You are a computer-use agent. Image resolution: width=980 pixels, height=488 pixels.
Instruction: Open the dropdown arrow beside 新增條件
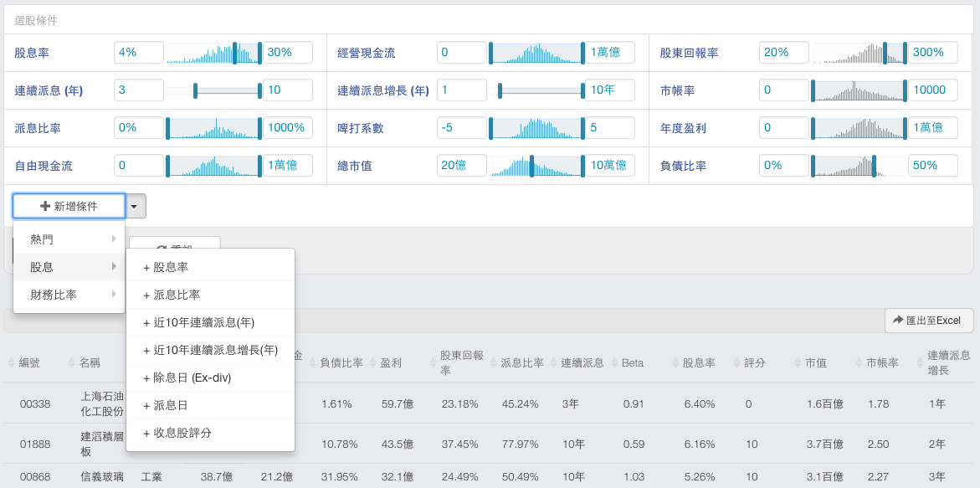tap(136, 206)
